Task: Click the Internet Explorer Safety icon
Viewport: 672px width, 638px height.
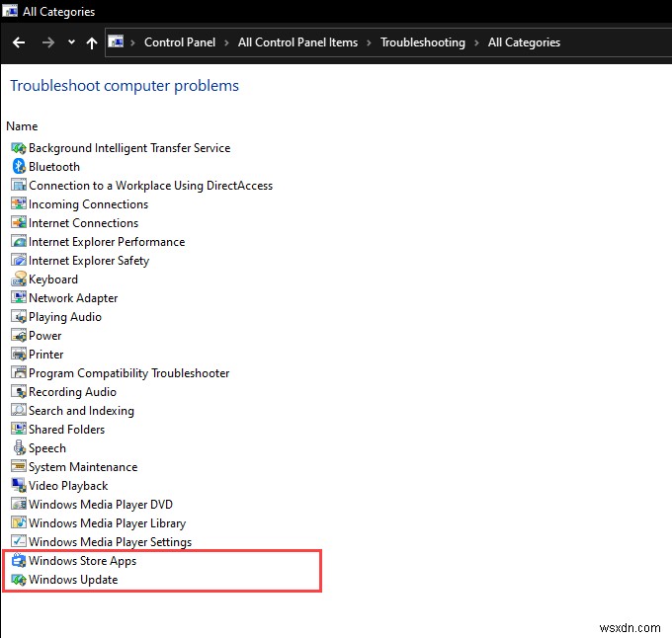Action: [19, 261]
